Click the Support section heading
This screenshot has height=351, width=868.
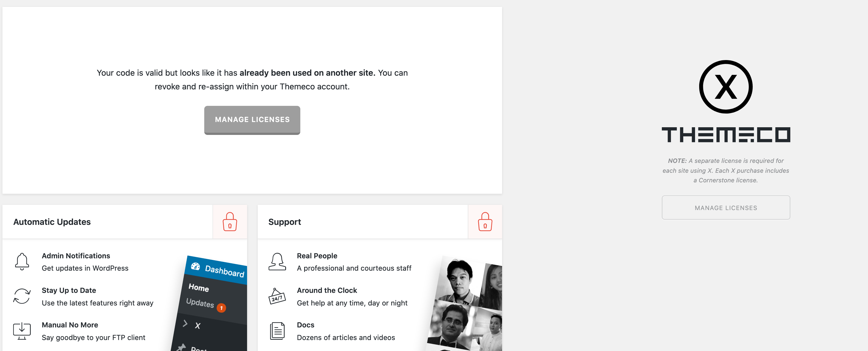click(x=284, y=222)
